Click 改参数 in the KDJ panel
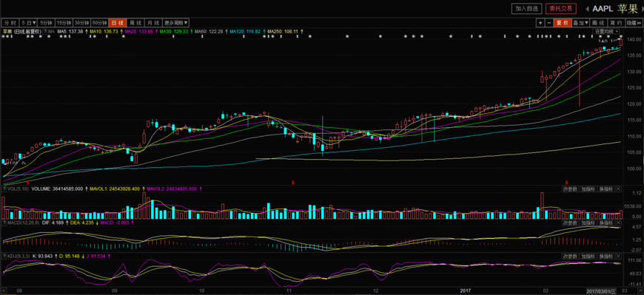The width and height of the screenshot is (644, 295). 570,256
